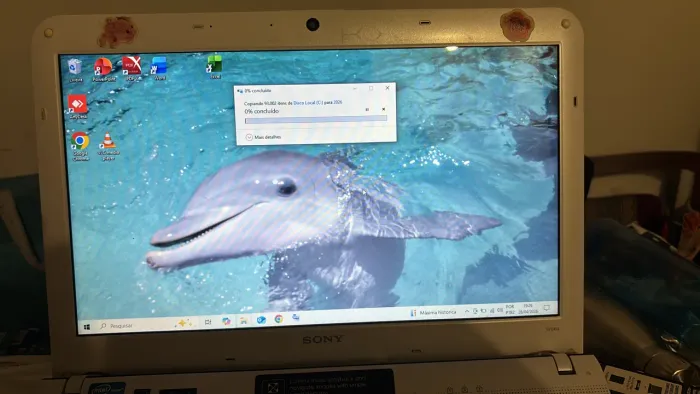Image resolution: width=700 pixels, height=394 pixels.
Task: Click the copy progress bar
Action: point(316,119)
